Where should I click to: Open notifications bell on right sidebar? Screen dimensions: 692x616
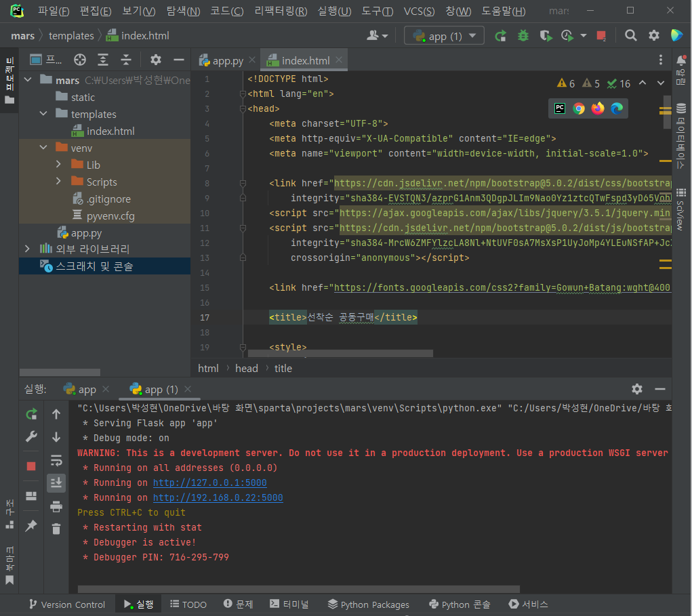point(681,60)
